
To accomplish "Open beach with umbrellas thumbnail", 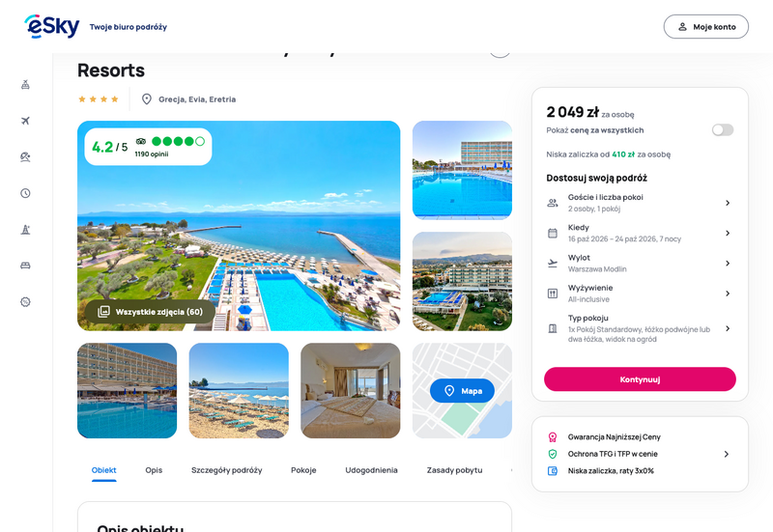I will [x=239, y=391].
